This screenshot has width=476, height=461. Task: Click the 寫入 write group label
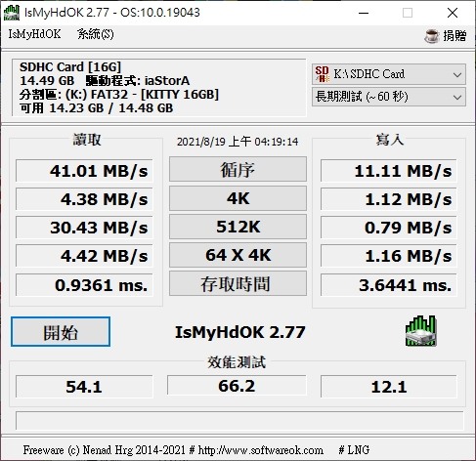390,140
